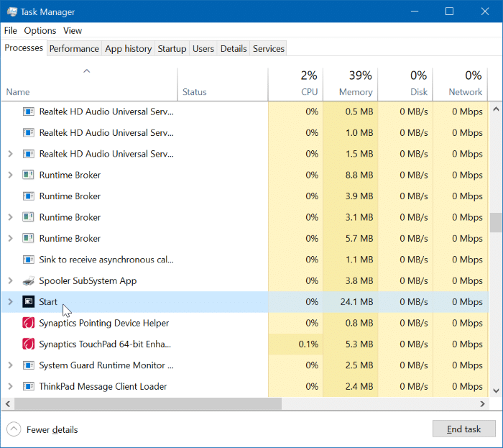Click the vertical scrollbar down arrow
503x448 pixels.
pyautogui.click(x=496, y=391)
